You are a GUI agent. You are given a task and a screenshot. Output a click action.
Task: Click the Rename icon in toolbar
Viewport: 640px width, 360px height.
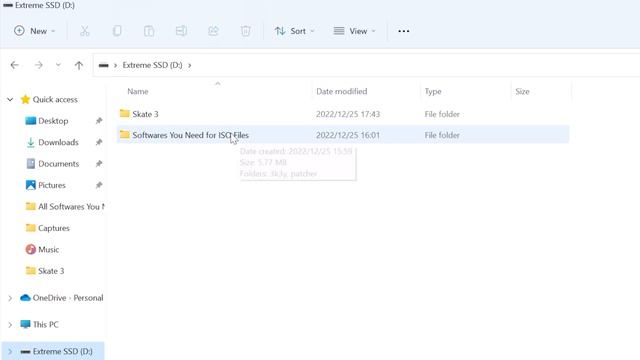(181, 31)
